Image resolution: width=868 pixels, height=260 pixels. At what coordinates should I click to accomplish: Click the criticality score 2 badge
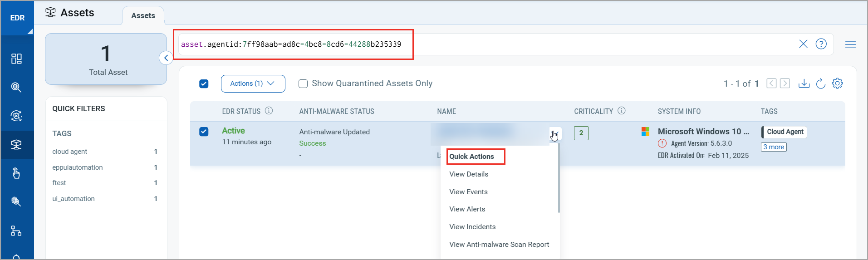coord(581,133)
